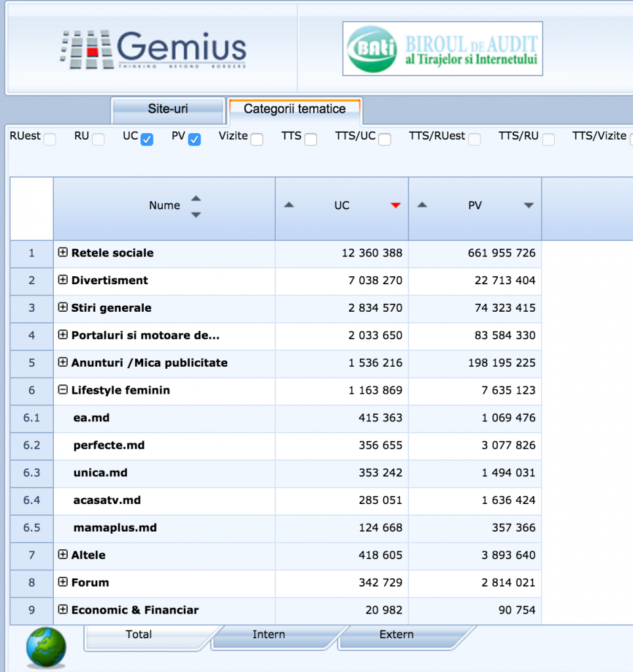The width and height of the screenshot is (633, 672).
Task: Enable the RU checkbox
Action: click(98, 139)
